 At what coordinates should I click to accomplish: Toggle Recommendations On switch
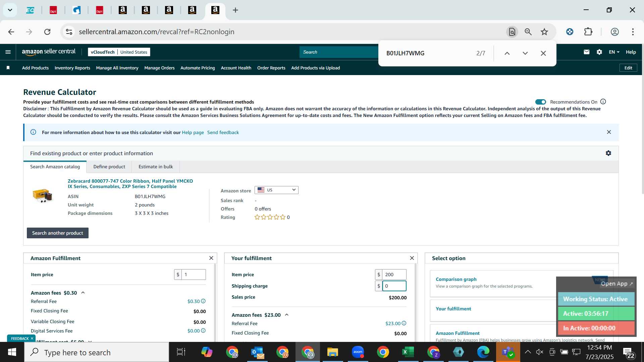(540, 102)
